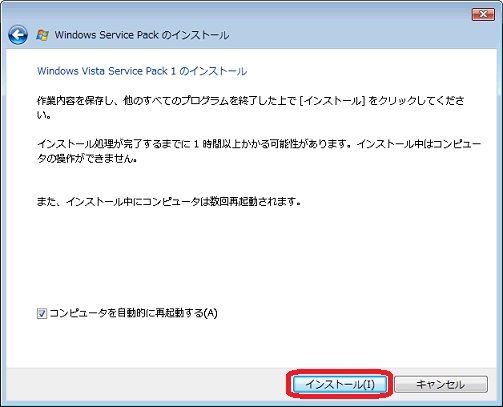503x407 pixels.
Task: Click the sentence about 数回再起動されます
Action: pos(168,201)
